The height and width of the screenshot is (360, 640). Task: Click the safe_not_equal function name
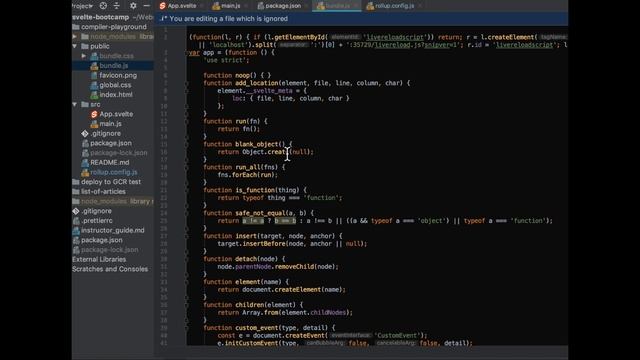coord(260,213)
